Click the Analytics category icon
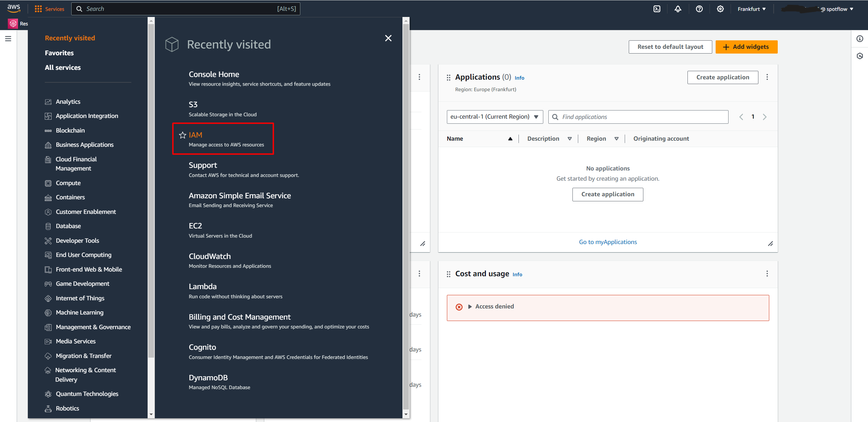Screen dimensions: 868x422 [48, 102]
